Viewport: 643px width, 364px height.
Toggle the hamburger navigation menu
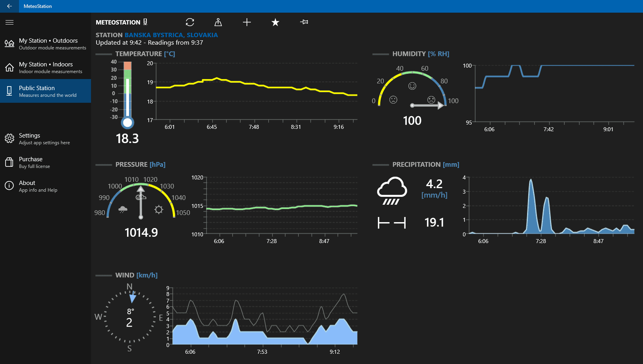(x=9, y=23)
